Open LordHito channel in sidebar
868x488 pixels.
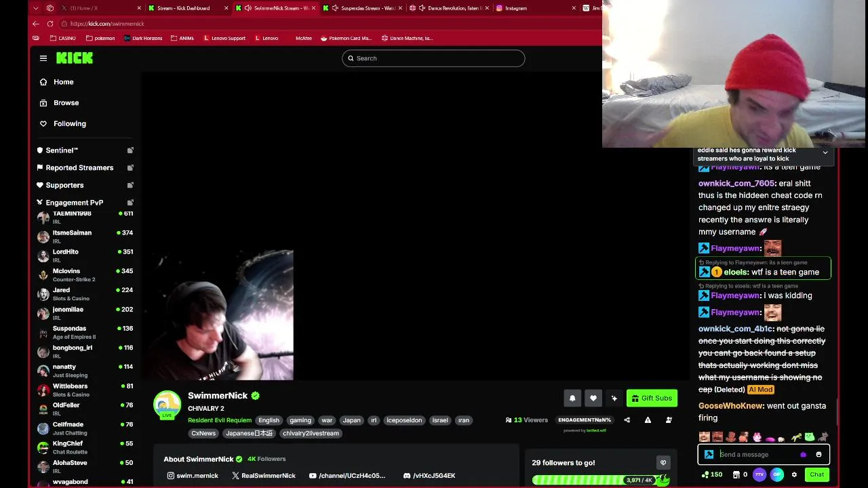85,256
